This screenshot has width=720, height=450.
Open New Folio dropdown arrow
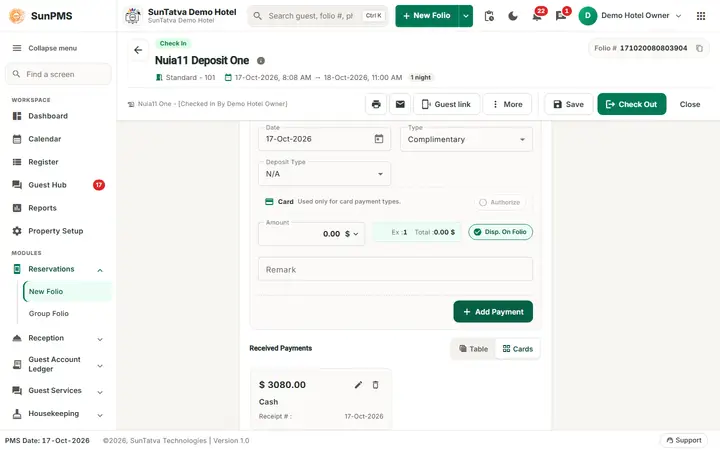coord(466,16)
